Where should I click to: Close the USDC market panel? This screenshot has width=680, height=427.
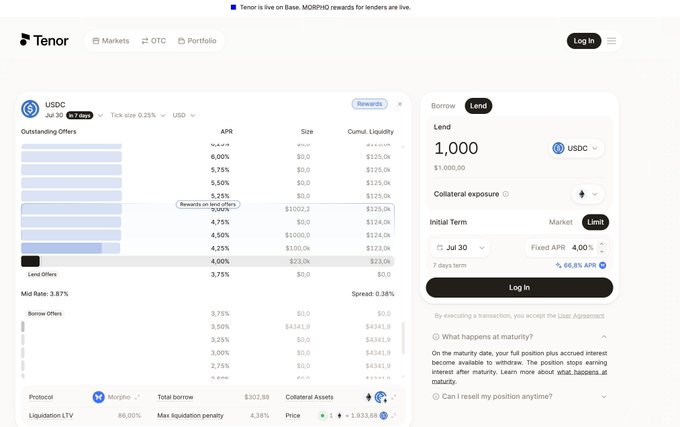(400, 104)
